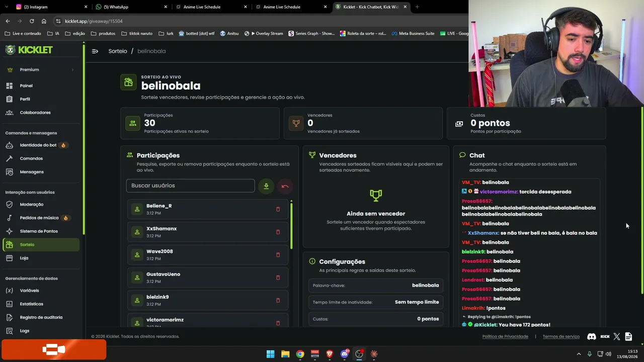Click username victoramorimz in the chat
Viewport: 644px width, 362px height.
[499, 192]
